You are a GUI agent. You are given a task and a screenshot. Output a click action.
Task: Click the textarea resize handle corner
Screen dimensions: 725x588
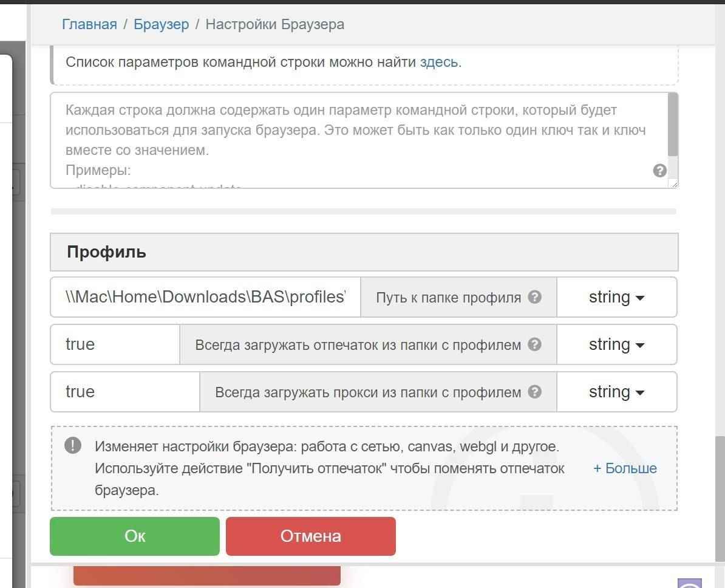(x=673, y=183)
